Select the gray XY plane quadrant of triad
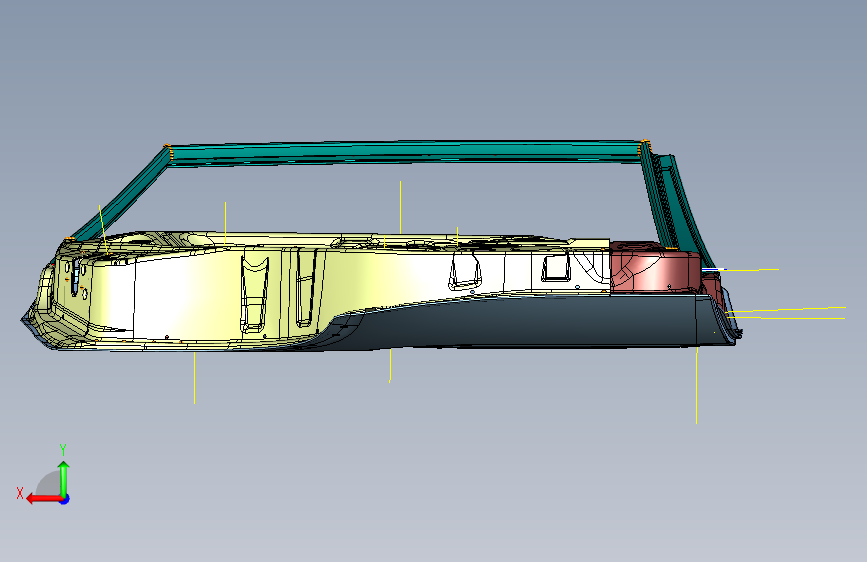This screenshot has width=867, height=562. [x=49, y=485]
